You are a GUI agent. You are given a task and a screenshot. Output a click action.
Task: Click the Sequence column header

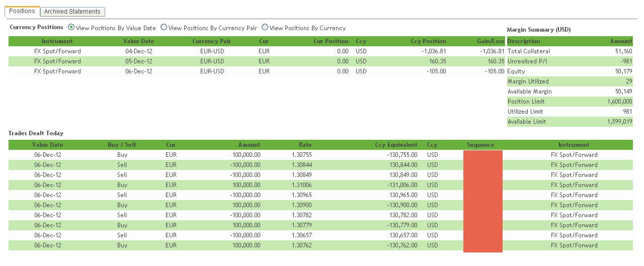[480, 145]
